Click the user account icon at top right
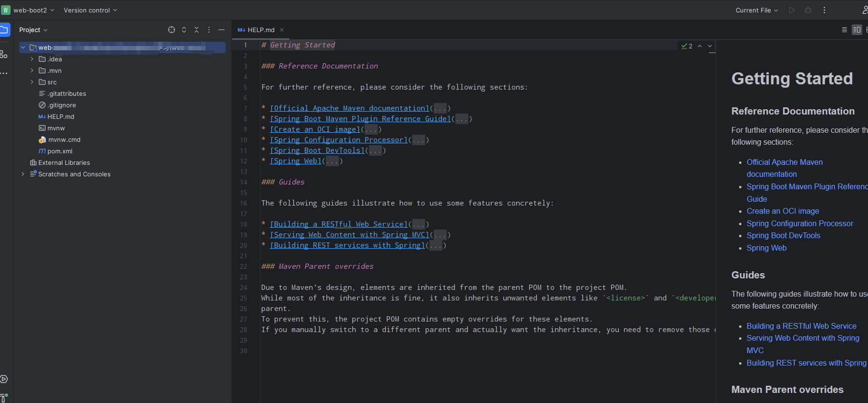Image resolution: width=868 pixels, height=403 pixels. click(x=865, y=10)
